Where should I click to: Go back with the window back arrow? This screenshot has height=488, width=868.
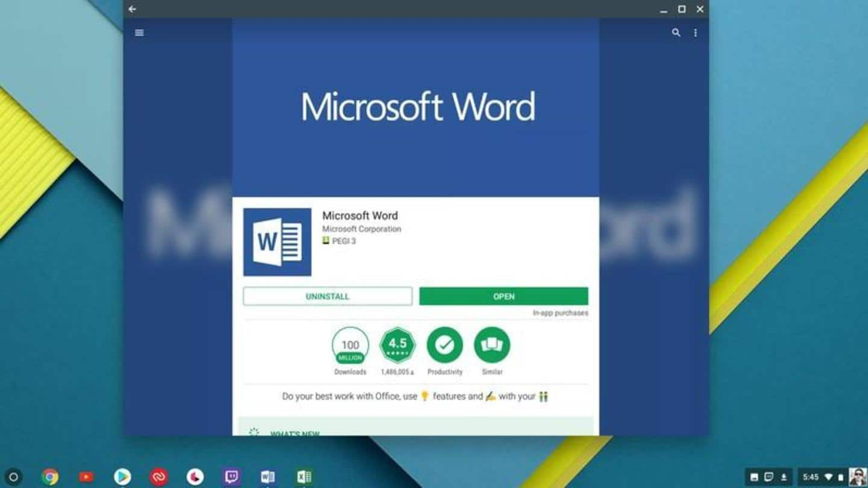(132, 9)
